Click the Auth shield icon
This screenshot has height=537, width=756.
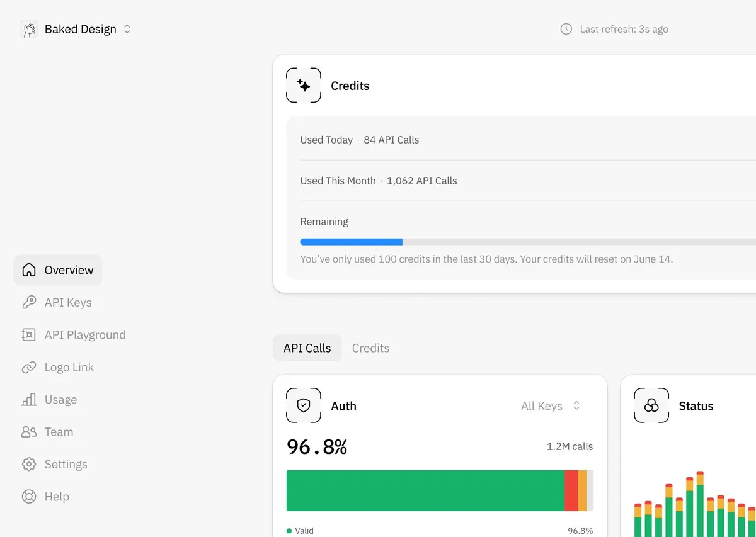click(304, 405)
